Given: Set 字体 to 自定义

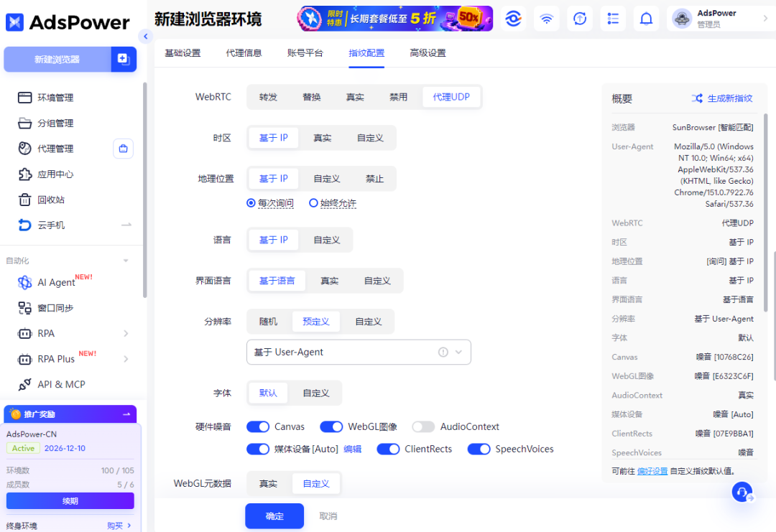Looking at the screenshot, I should tap(316, 393).
